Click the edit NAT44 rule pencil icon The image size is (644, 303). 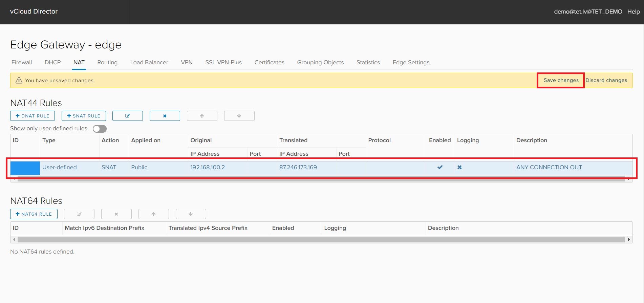tap(128, 116)
